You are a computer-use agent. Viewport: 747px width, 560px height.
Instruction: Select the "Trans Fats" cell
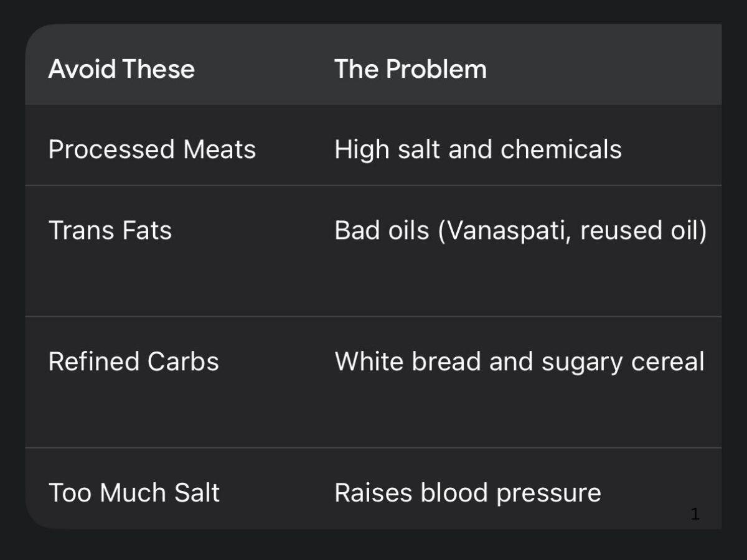point(110,231)
